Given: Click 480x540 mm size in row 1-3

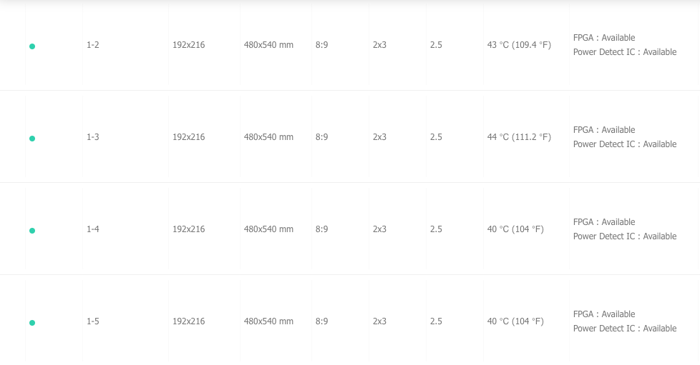Looking at the screenshot, I should pyautogui.click(x=269, y=137).
